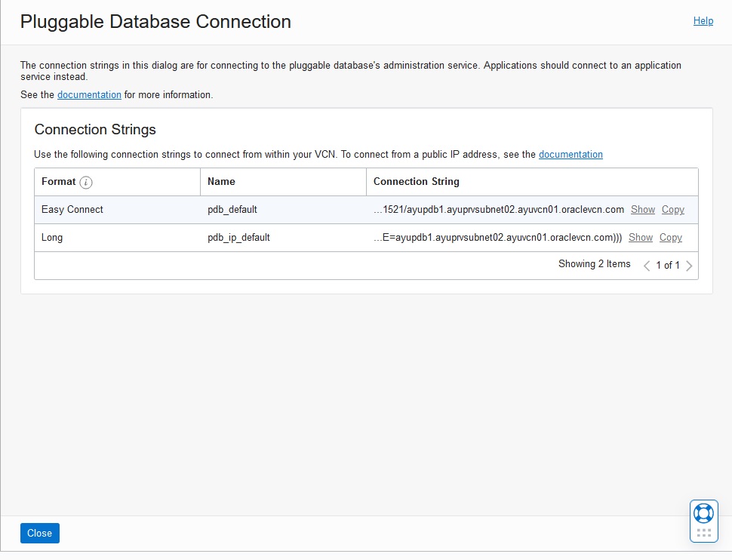Open the documentation link about application services
This screenshot has height=560, width=732.
pos(89,95)
